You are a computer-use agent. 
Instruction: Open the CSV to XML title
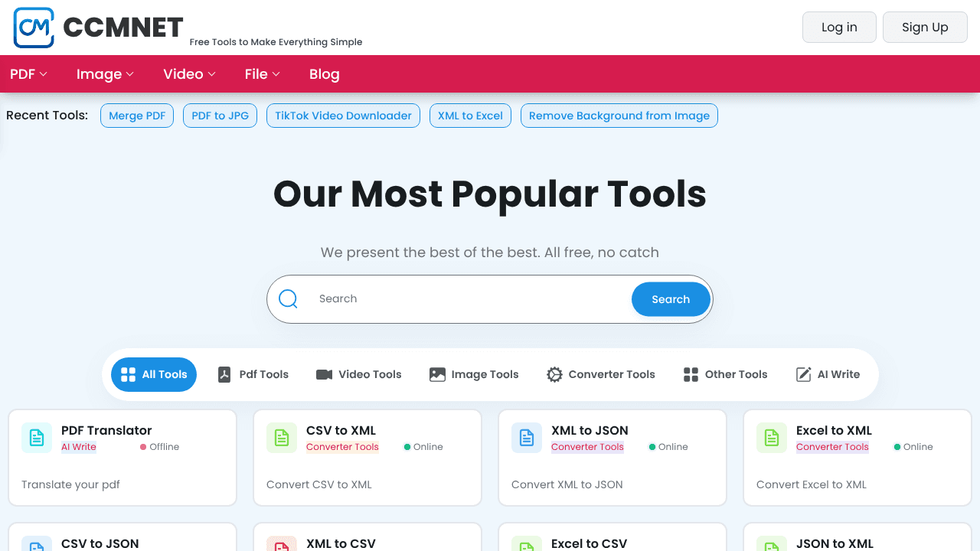tap(341, 430)
